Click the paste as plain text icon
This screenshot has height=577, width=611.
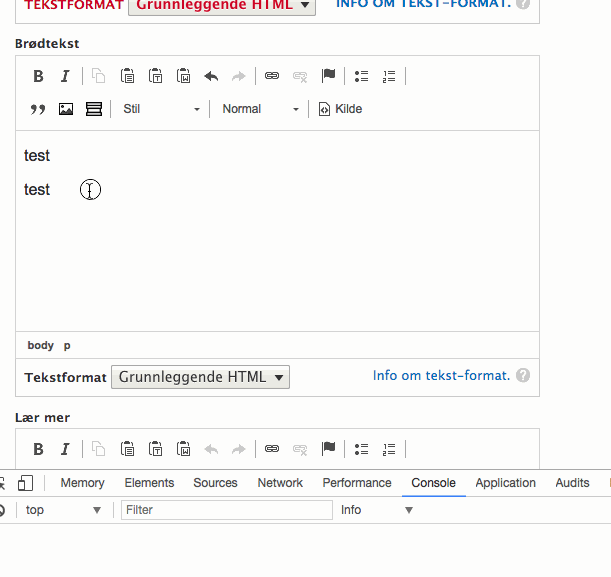point(155,76)
